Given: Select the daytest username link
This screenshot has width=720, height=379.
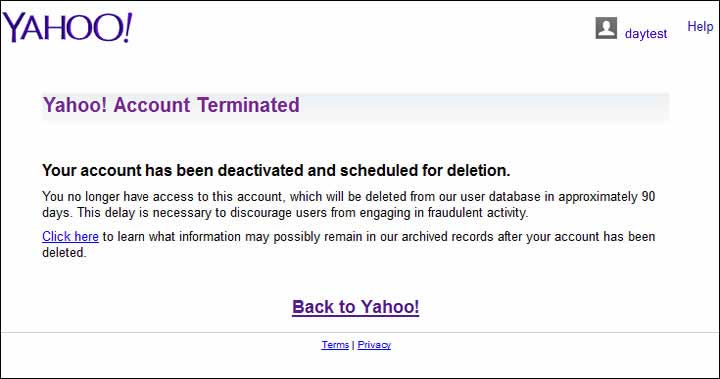Looking at the screenshot, I should [646, 34].
